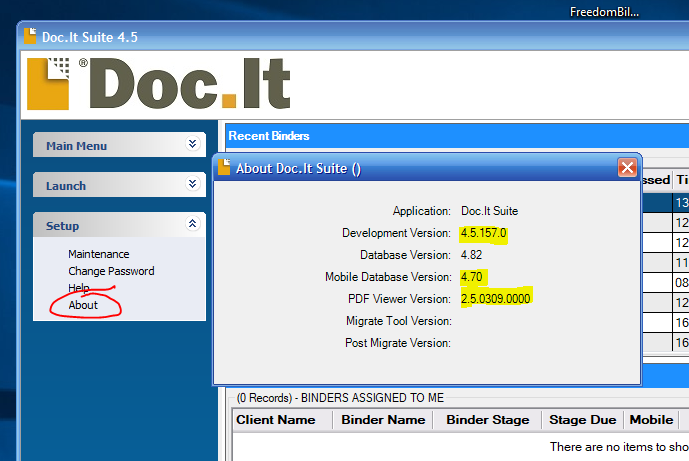689x461 pixels.
Task: Sort by Binder Name column
Action: point(383,420)
